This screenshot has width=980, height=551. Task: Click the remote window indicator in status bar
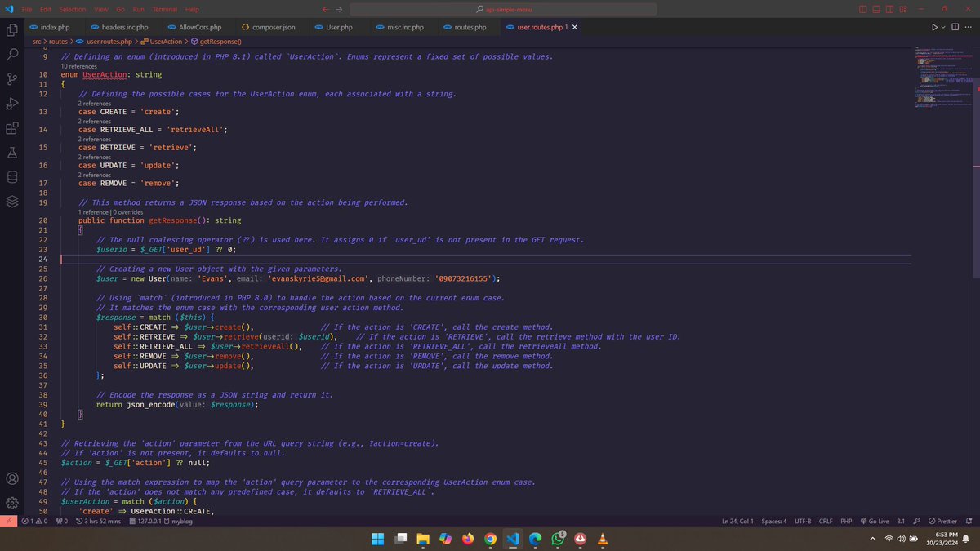8,521
